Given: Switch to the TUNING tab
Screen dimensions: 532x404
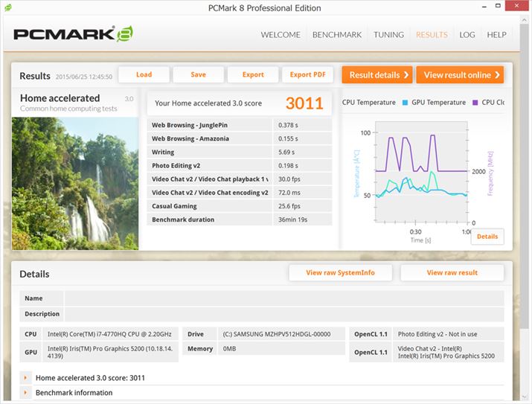Looking at the screenshot, I should click(388, 35).
